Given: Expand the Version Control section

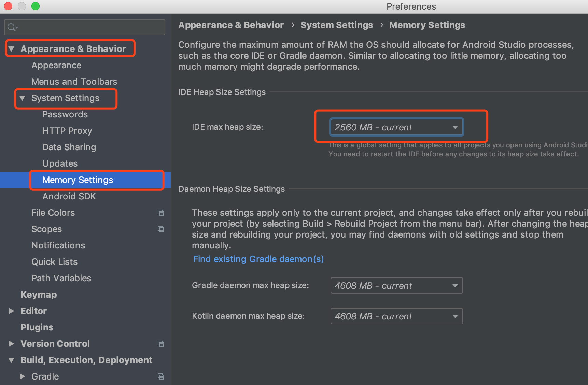Looking at the screenshot, I should (12, 344).
